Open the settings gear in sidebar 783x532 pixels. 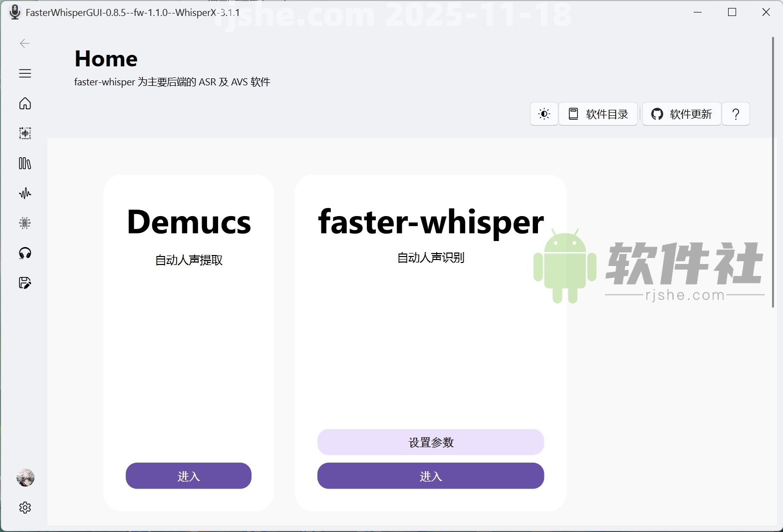[x=25, y=508]
